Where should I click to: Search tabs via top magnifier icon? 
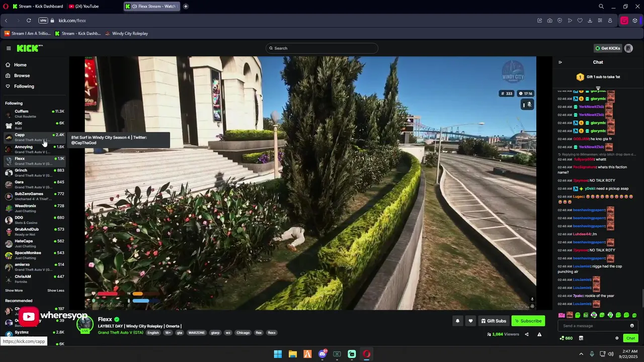click(x=601, y=7)
